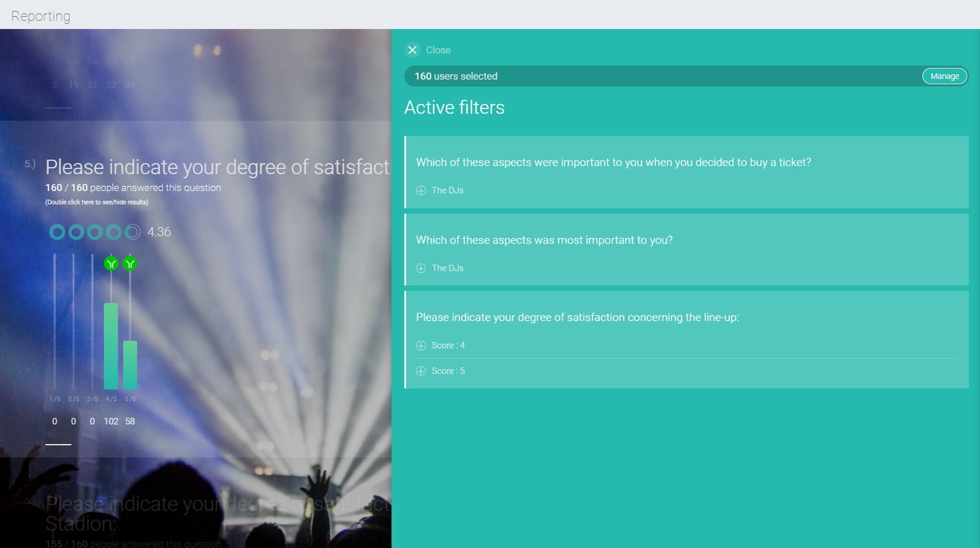Toggle the green filter icon on 4/5 bar

111,264
